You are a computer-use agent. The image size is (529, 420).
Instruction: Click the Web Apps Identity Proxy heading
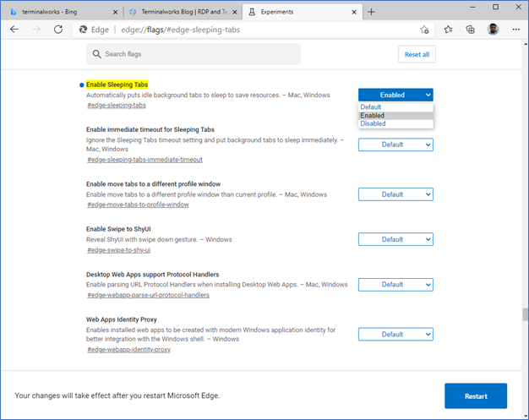point(122,319)
